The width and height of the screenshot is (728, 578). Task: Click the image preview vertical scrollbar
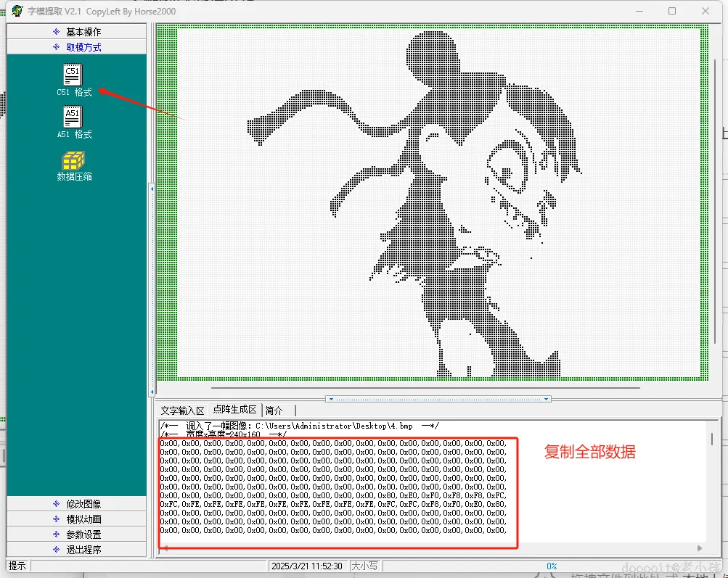point(716,202)
